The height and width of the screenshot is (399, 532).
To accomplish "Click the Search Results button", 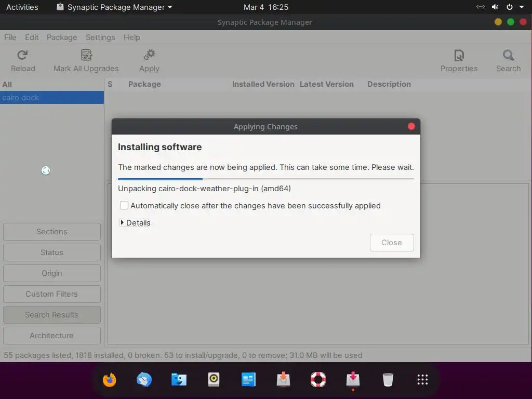I will click(x=52, y=315).
